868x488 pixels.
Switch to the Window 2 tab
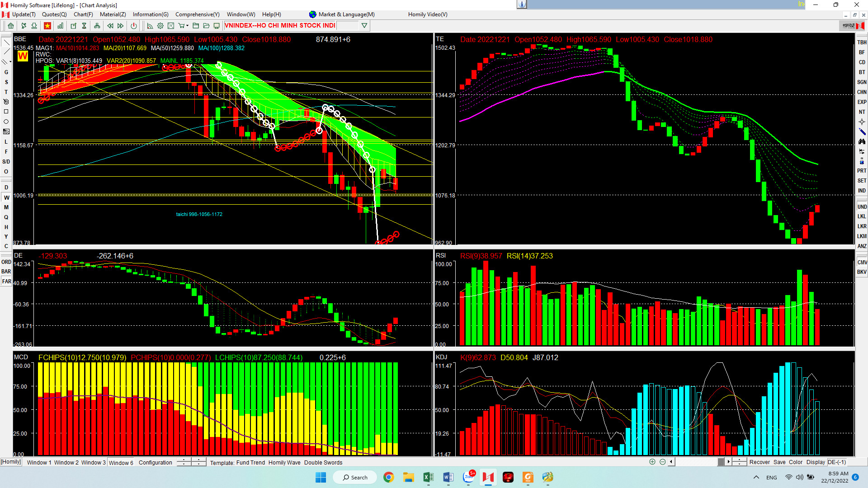66,462
